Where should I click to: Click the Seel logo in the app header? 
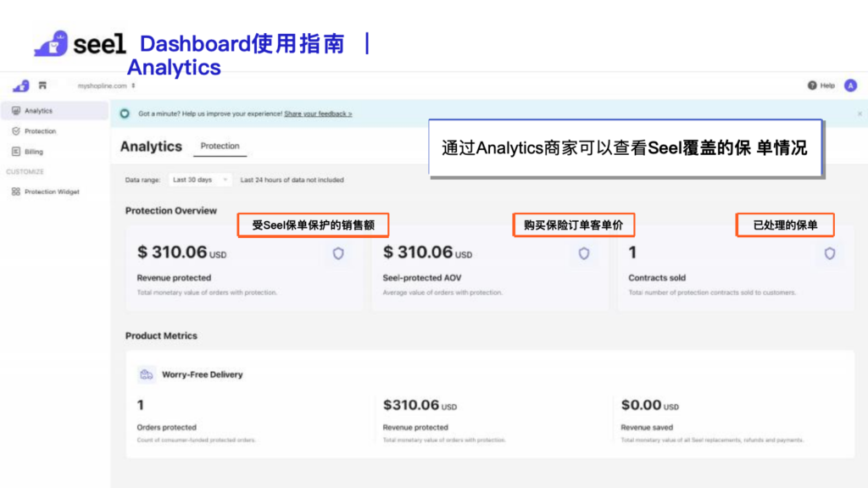[20, 86]
